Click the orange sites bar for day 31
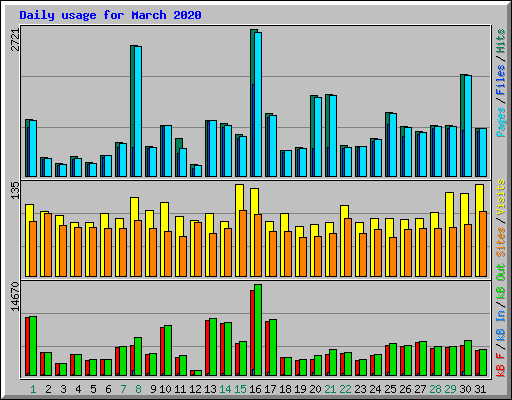512x400 pixels. [483, 244]
